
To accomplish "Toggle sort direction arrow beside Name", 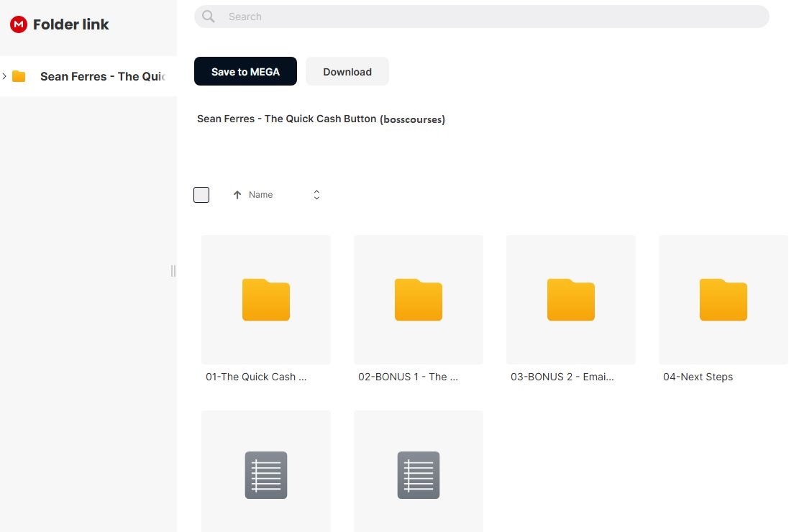I will [x=237, y=195].
